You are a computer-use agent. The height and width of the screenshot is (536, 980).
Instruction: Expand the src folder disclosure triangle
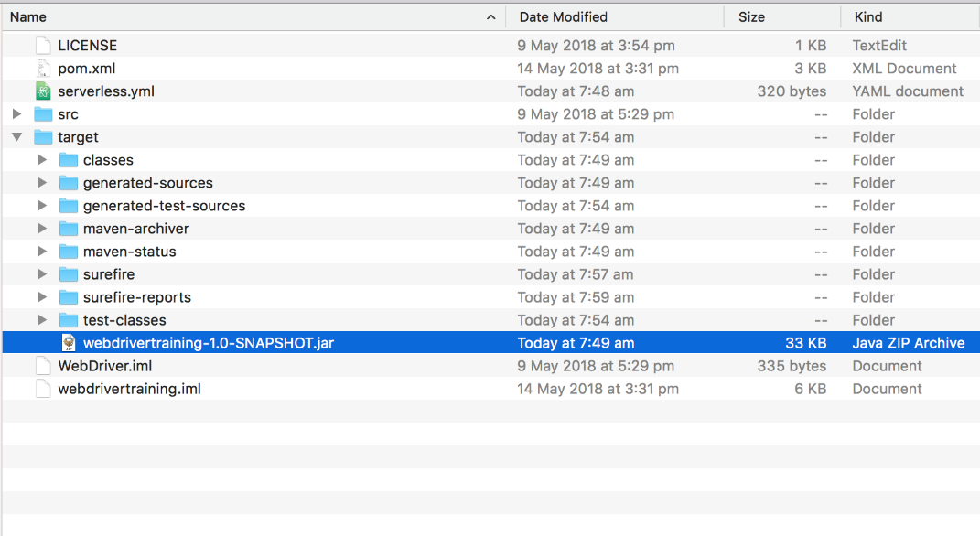(16, 114)
